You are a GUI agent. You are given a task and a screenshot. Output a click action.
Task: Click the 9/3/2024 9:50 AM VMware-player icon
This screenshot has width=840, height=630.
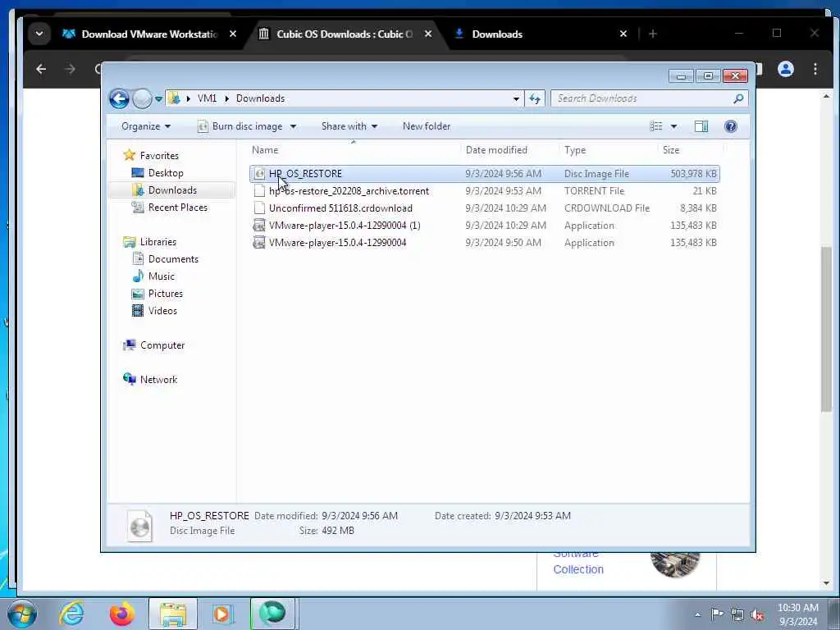pos(259,243)
